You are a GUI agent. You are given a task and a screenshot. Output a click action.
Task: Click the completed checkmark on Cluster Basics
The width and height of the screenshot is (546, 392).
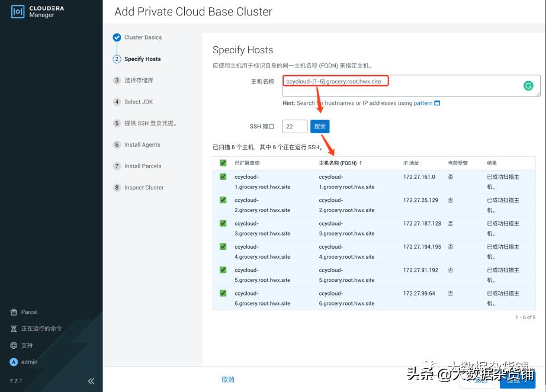[x=117, y=37]
